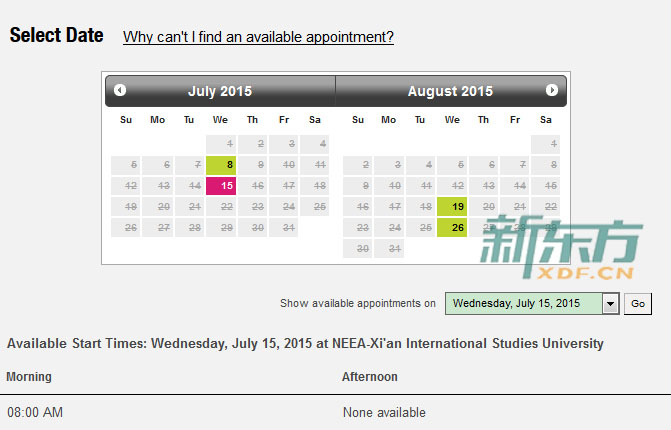The width and height of the screenshot is (671, 430).
Task: Click the August 2015 month header
Action: [x=450, y=91]
